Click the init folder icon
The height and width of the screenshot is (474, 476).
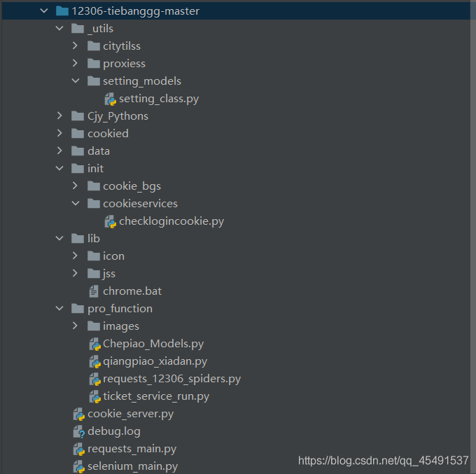[x=78, y=169]
